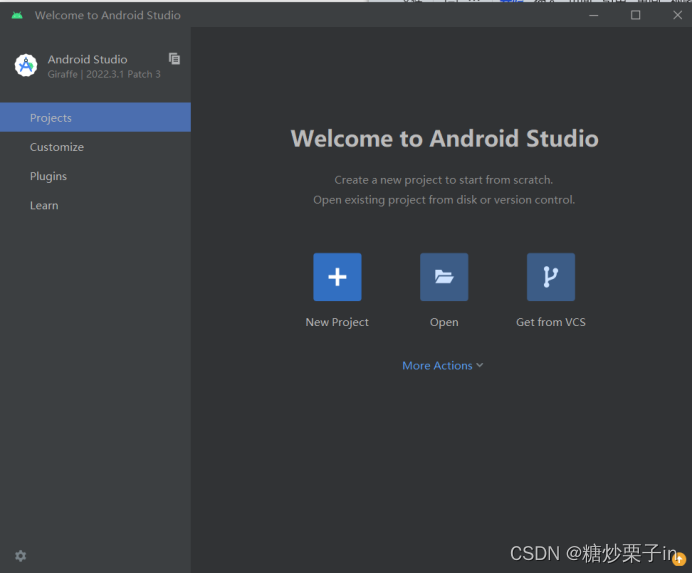Maximize the Welcome to Android Studio window
This screenshot has width=693, height=574.
636,15
